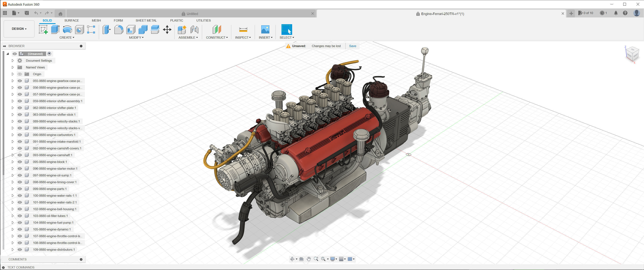Open the Insert Decal image icon
The image size is (644, 270).
pyautogui.click(x=265, y=30)
